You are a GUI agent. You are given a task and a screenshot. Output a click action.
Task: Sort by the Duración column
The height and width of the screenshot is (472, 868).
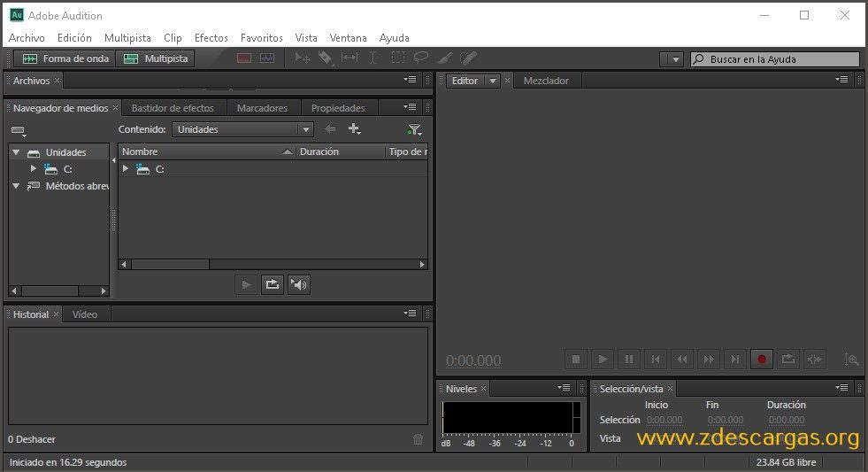(340, 151)
